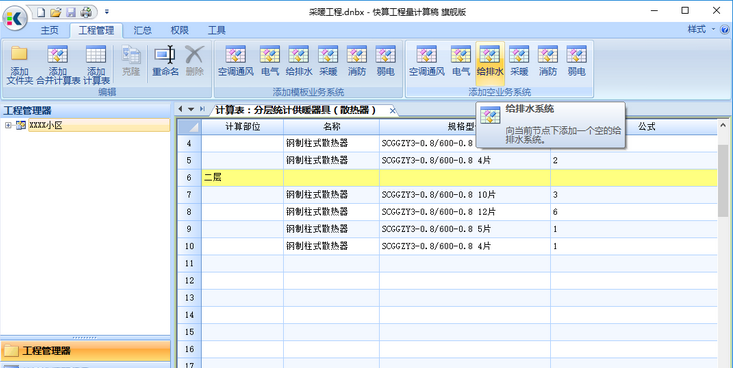Expand the XXXX小区 tree node
Image resolution: width=734 pixels, height=368 pixels.
click(x=8, y=125)
